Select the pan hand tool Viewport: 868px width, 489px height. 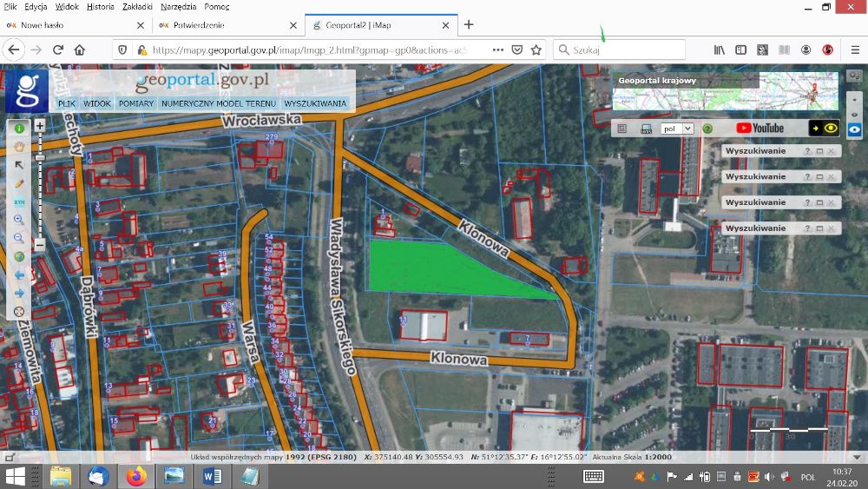[x=19, y=146]
